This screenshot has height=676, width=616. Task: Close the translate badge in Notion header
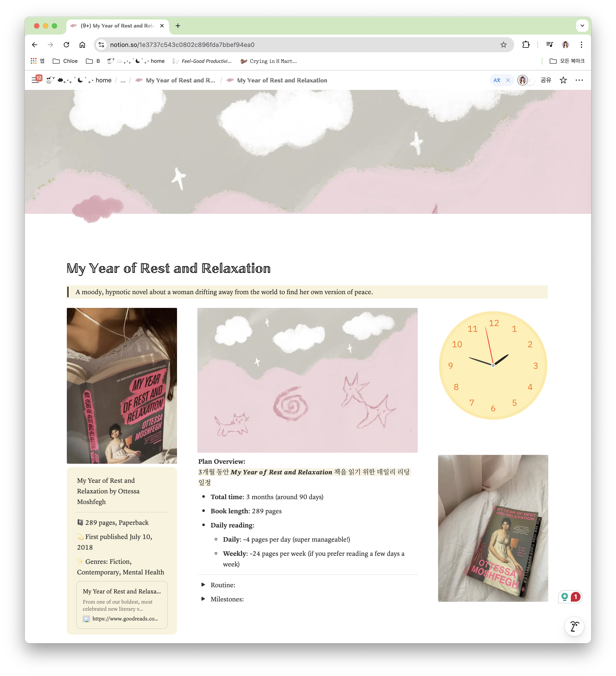pyautogui.click(x=508, y=80)
